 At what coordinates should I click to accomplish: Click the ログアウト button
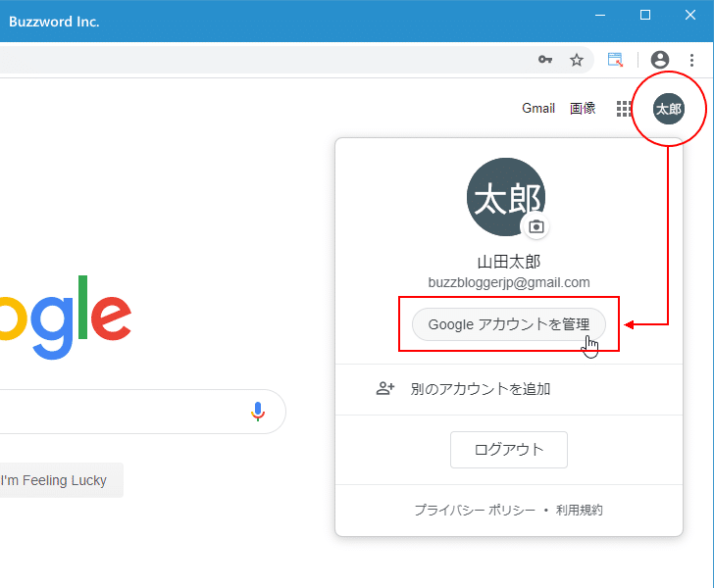click(x=509, y=450)
